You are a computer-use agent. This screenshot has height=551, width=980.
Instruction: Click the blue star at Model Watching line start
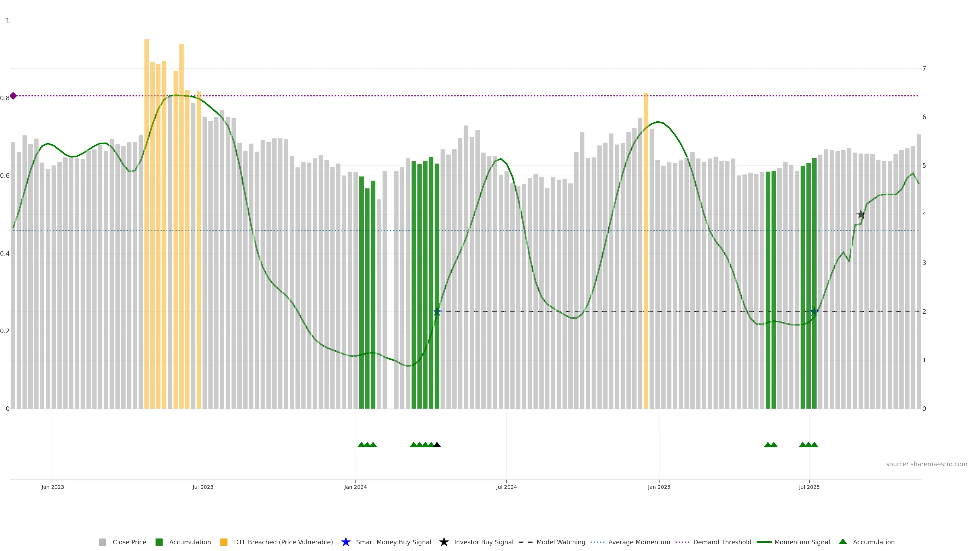tap(437, 312)
